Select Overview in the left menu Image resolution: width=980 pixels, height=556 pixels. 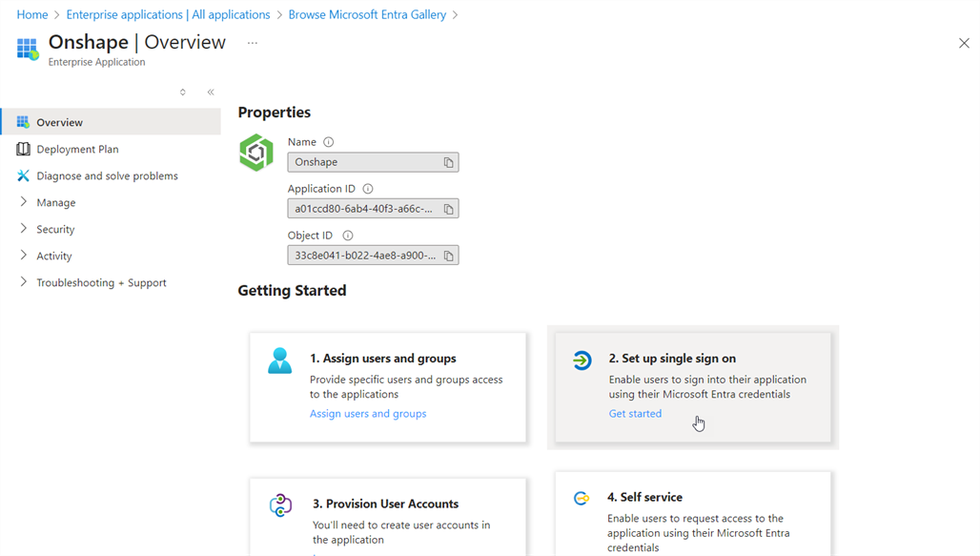59,122
